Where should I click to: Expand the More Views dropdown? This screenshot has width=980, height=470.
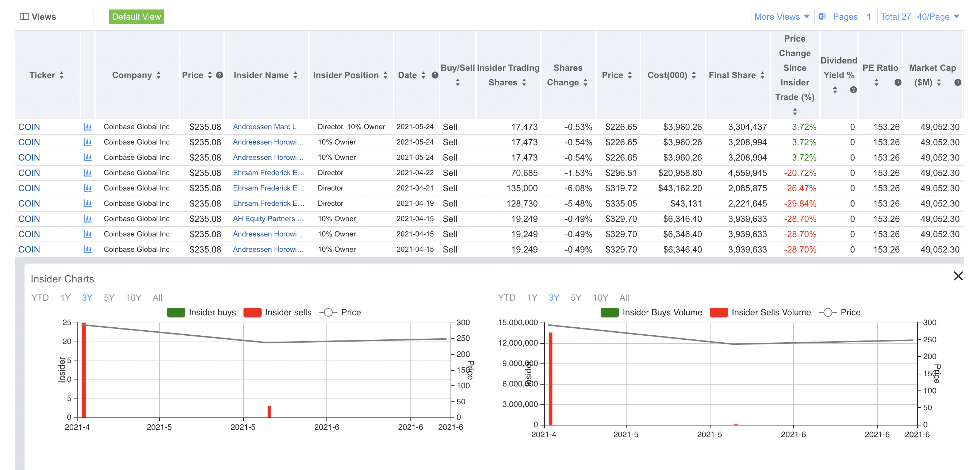tap(782, 17)
